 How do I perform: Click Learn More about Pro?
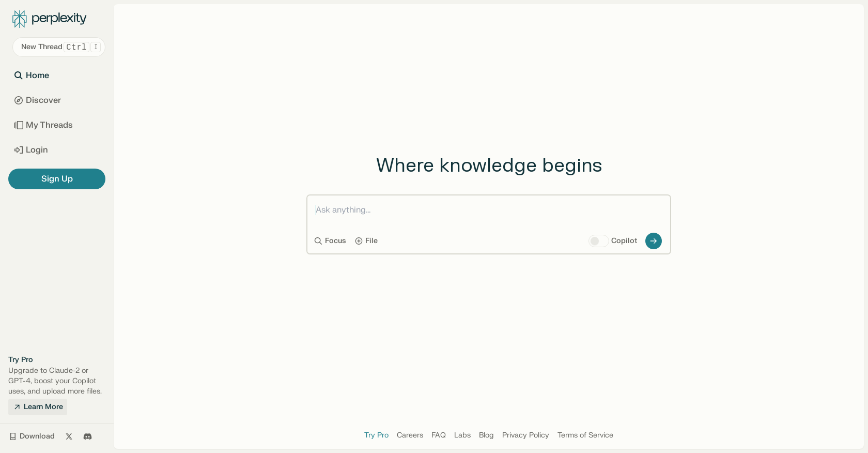[x=38, y=407]
